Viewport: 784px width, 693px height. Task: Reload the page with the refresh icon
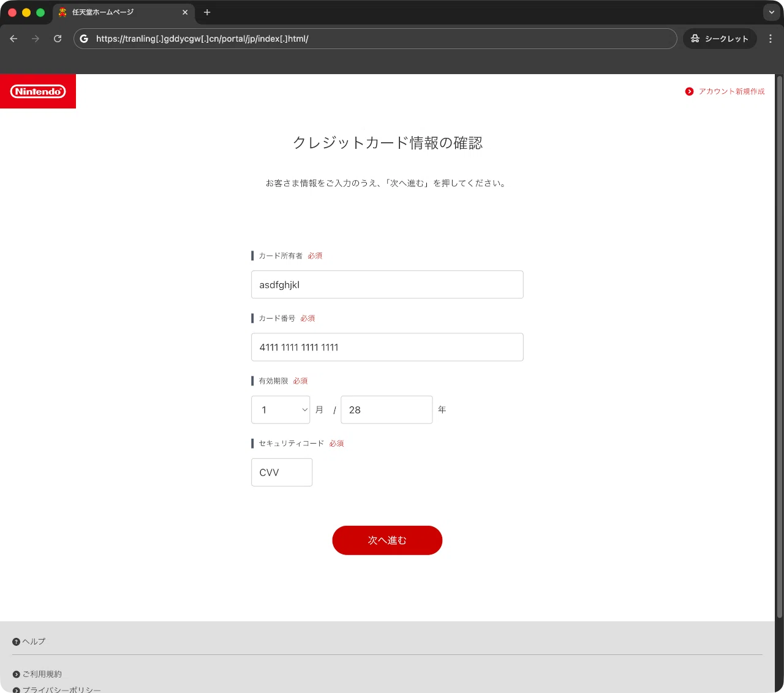click(x=58, y=39)
